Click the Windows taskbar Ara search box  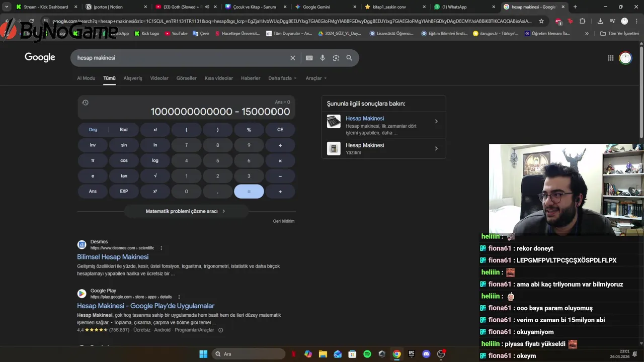[249, 354]
